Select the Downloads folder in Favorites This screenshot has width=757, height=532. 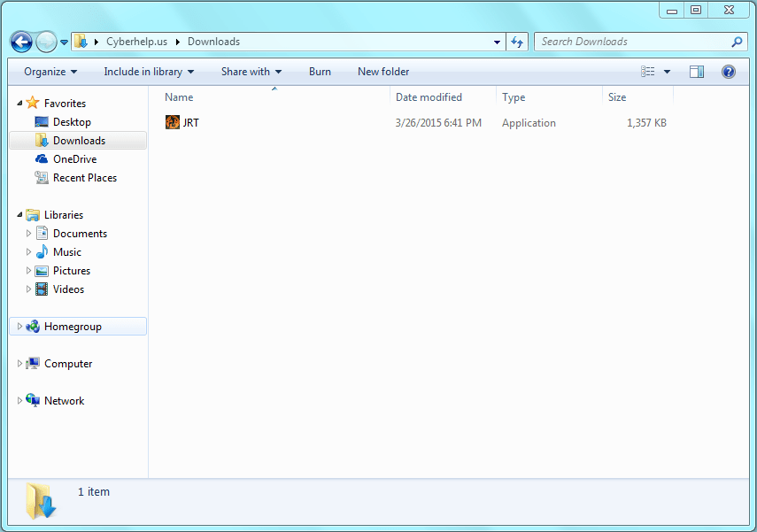point(80,140)
